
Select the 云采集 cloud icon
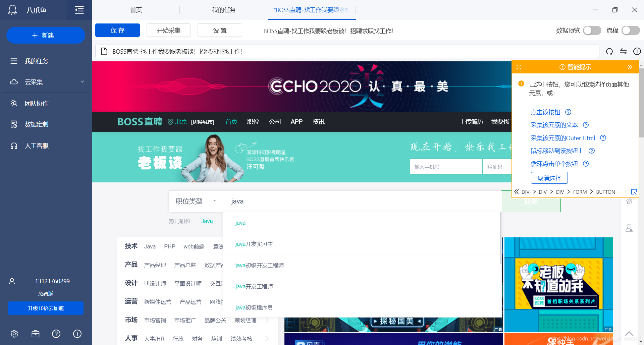14,82
